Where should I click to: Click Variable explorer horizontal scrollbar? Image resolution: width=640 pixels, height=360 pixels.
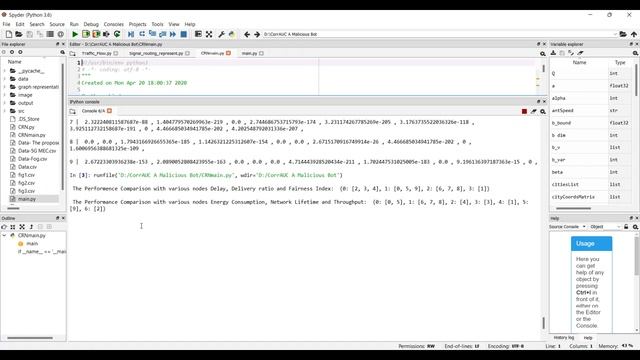click(x=573, y=209)
